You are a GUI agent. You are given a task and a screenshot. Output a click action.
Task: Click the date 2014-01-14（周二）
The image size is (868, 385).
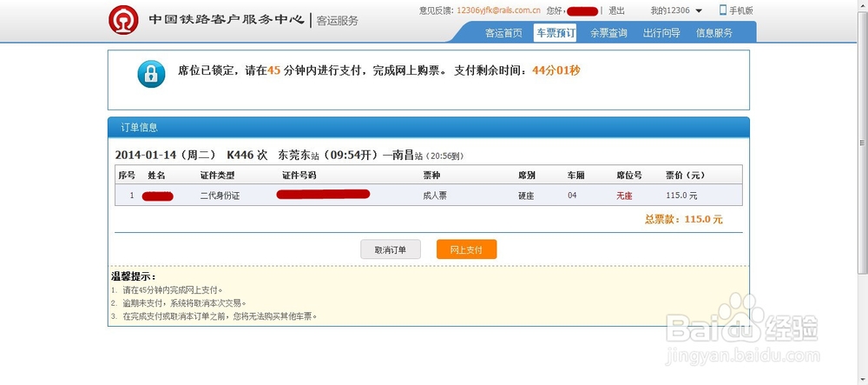pyautogui.click(x=166, y=155)
